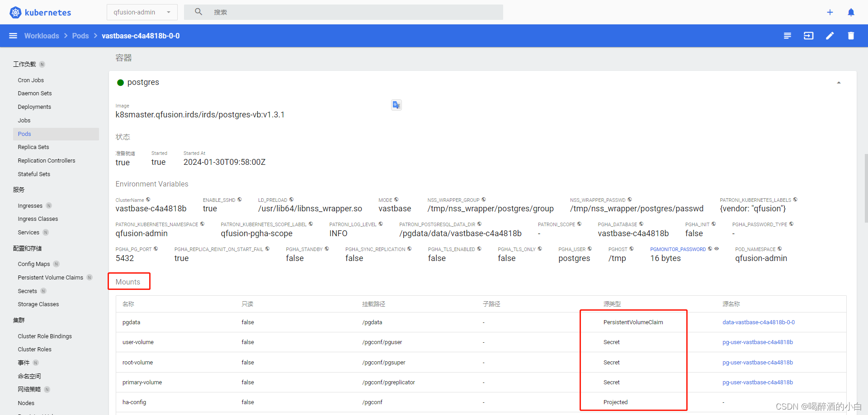Click icon next to LD_PRELOAD variable
868x415 pixels.
(x=292, y=200)
